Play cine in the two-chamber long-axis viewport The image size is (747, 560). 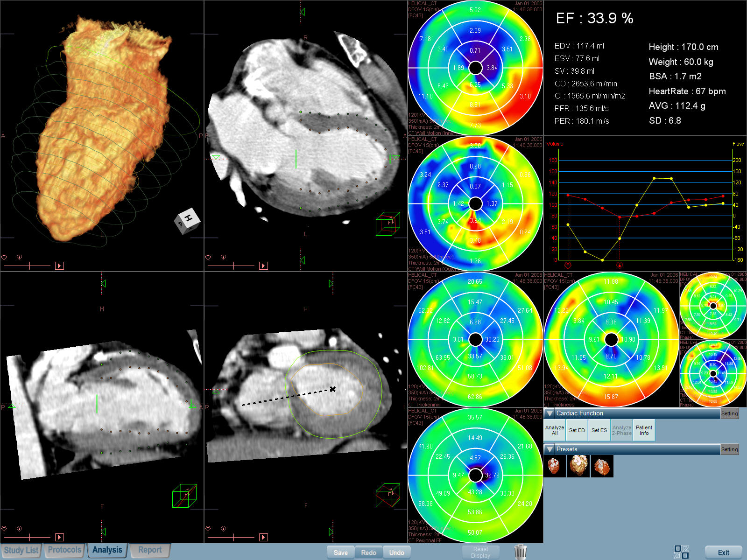tap(59, 537)
